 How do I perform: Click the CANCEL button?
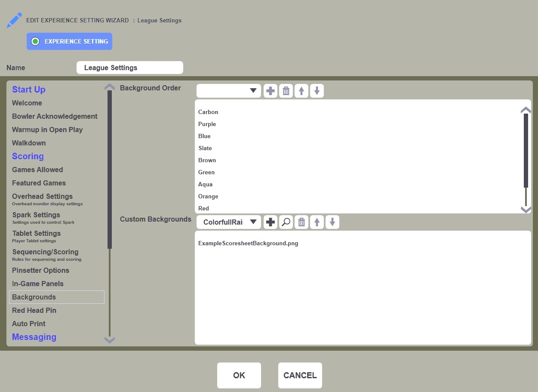coord(300,375)
